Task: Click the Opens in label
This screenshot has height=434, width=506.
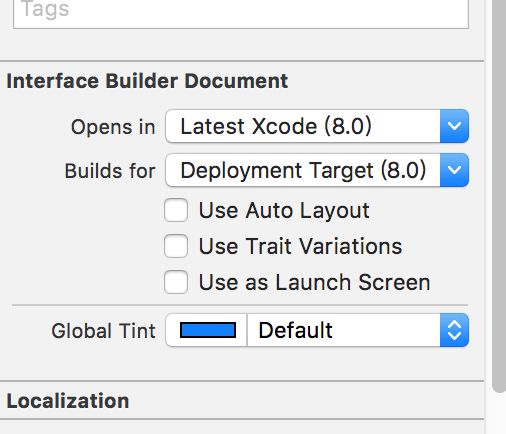Action: (113, 127)
